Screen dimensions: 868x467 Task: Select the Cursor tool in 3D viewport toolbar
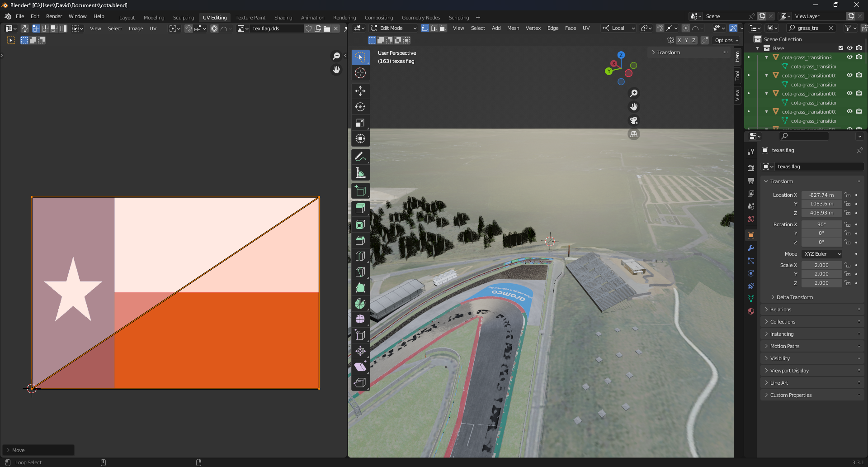pyautogui.click(x=360, y=73)
